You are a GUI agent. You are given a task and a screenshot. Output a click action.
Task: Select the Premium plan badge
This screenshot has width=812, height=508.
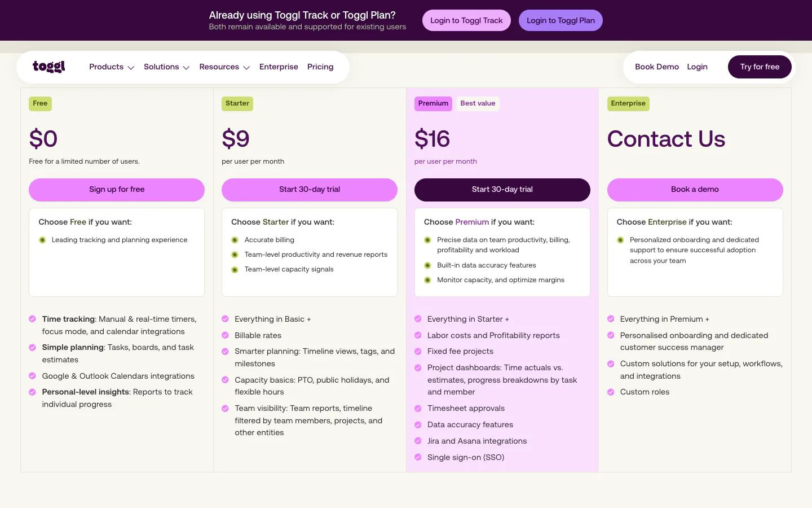433,103
